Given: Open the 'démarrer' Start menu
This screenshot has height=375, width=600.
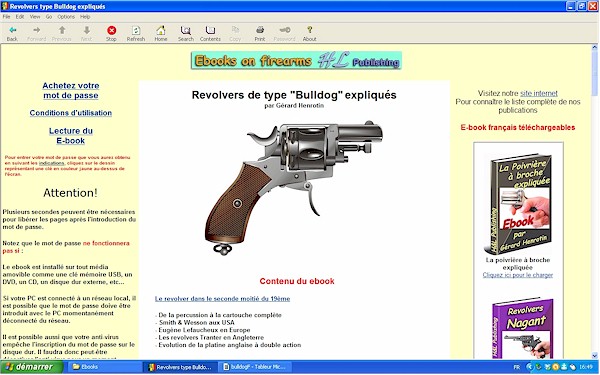Looking at the screenshot, I should 31,367.
